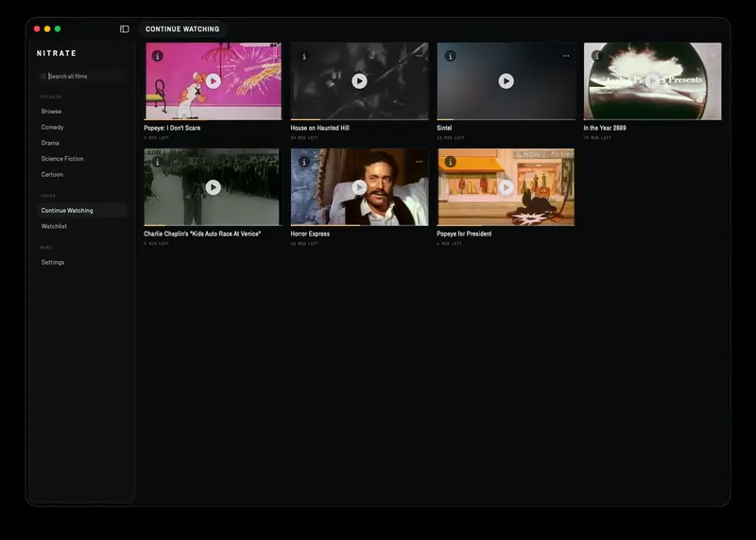Toggle the sidebar panel icon
The height and width of the screenshot is (540, 756).
(125, 29)
